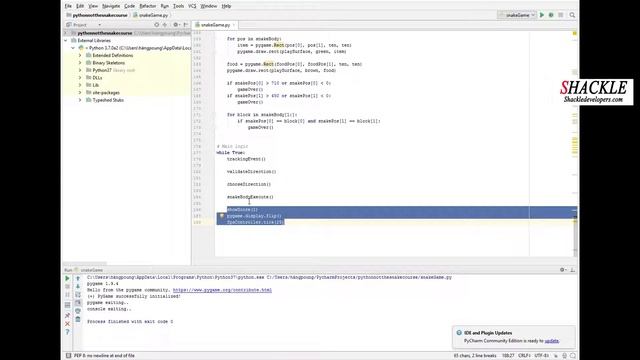Image resolution: width=640 pixels, height=360 pixels.
Task: Hide Run panel with minimize icon
Action: tap(572, 270)
